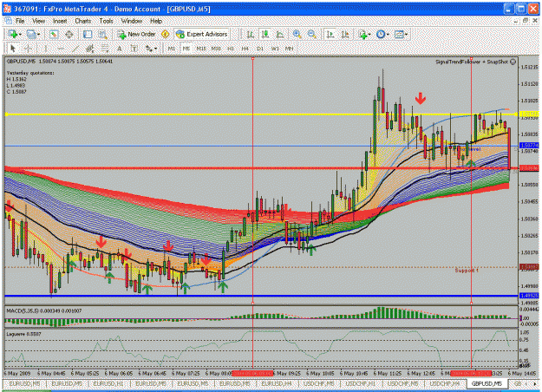Open the View menu
The height and width of the screenshot is (392, 542).
[39, 21]
